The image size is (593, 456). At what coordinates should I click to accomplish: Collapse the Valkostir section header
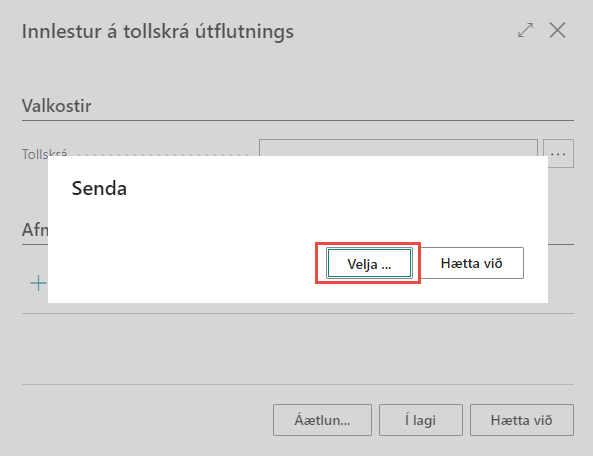coord(57,106)
